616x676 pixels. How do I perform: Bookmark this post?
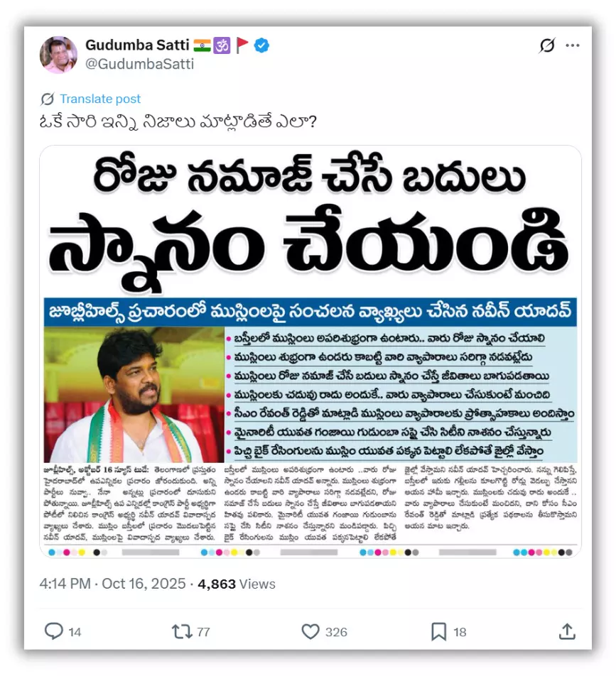pos(438,631)
